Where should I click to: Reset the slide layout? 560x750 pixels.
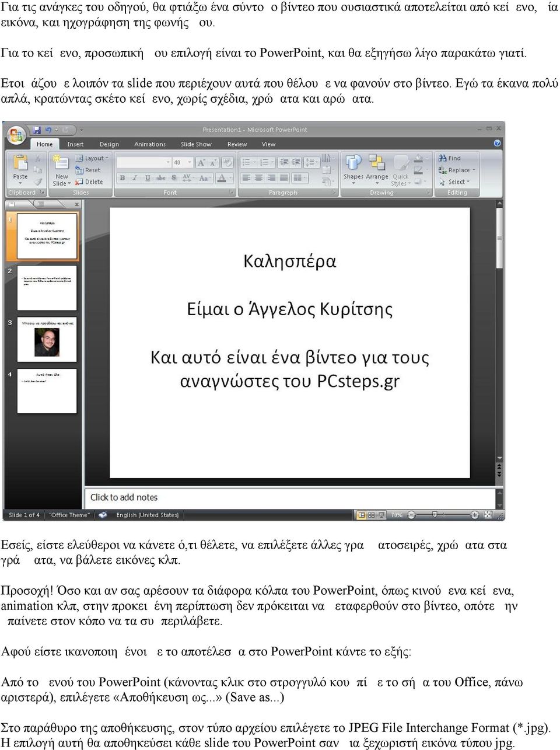[88, 170]
